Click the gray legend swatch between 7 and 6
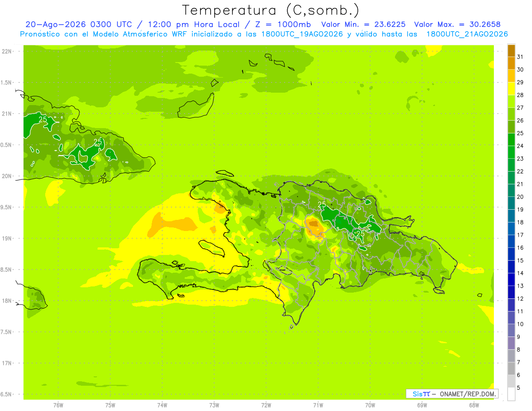This screenshot has width=532, height=411. click(511, 368)
